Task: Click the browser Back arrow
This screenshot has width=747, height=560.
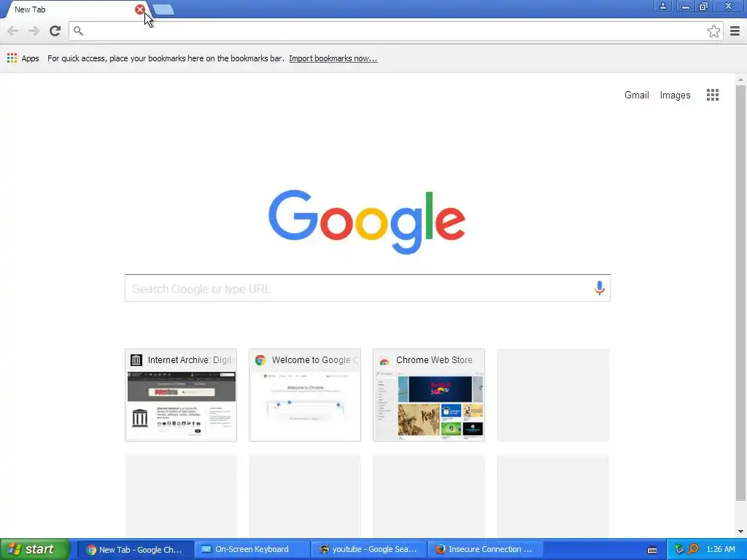Action: click(13, 31)
